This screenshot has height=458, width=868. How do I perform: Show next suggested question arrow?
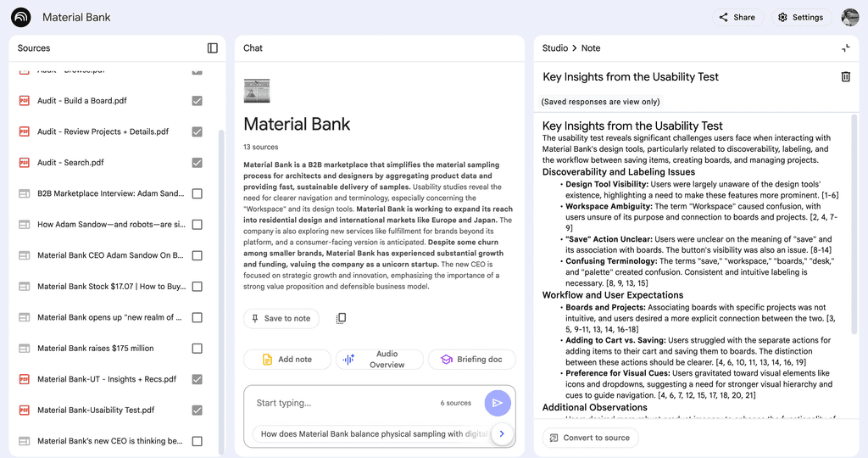pyautogui.click(x=502, y=434)
